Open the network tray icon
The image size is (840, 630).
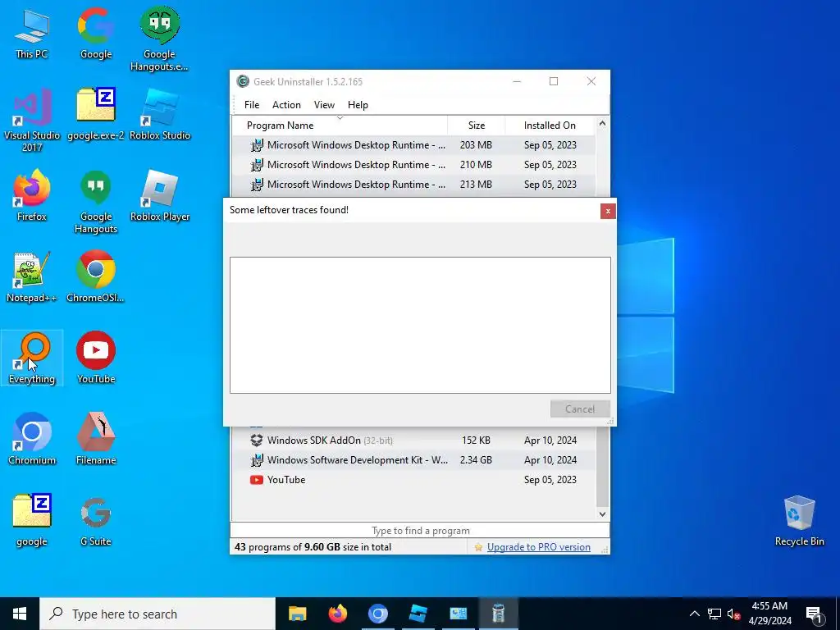click(x=714, y=614)
